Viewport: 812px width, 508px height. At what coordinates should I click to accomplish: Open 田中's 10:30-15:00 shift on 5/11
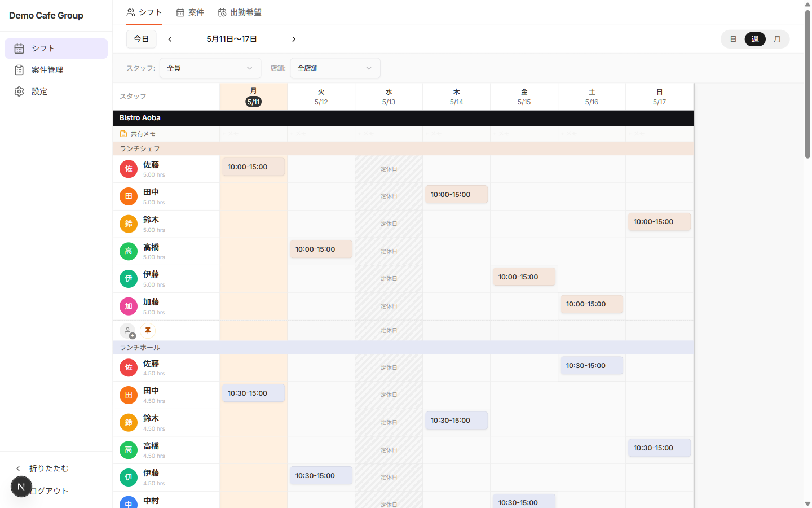point(253,393)
